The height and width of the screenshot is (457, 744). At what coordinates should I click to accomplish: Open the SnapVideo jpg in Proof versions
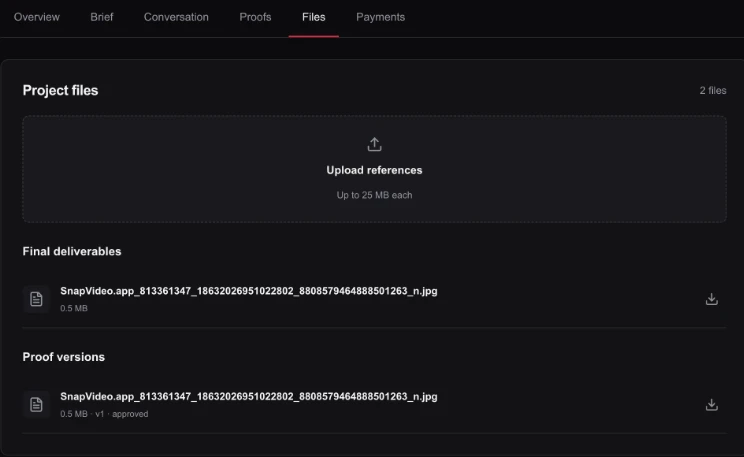pos(249,397)
